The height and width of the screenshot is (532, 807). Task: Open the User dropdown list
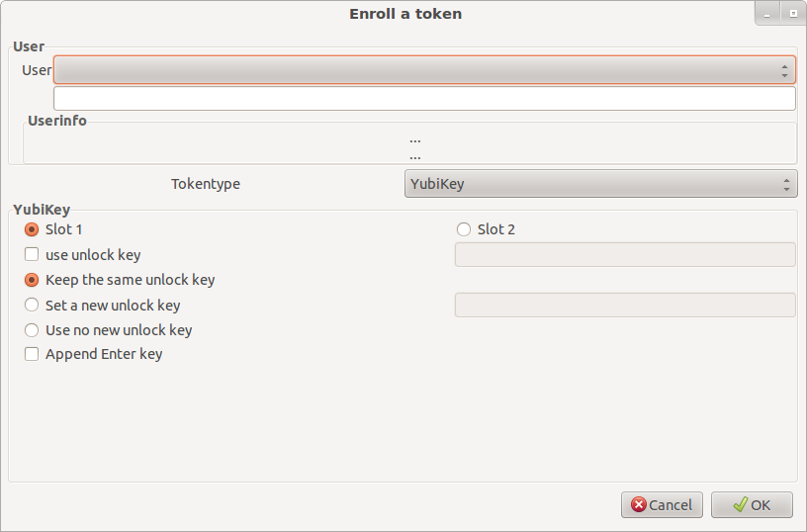(415, 70)
